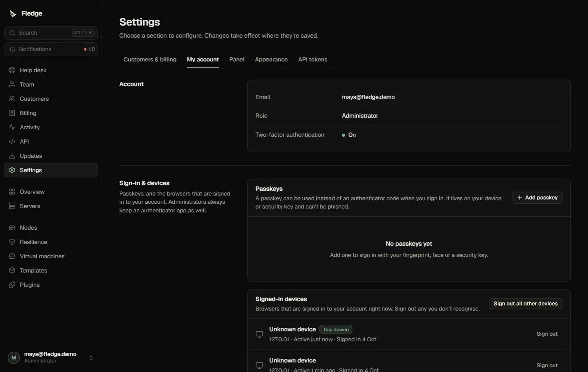This screenshot has height=372, width=588.
Task: Click the Administrator role value
Action: [x=360, y=115]
